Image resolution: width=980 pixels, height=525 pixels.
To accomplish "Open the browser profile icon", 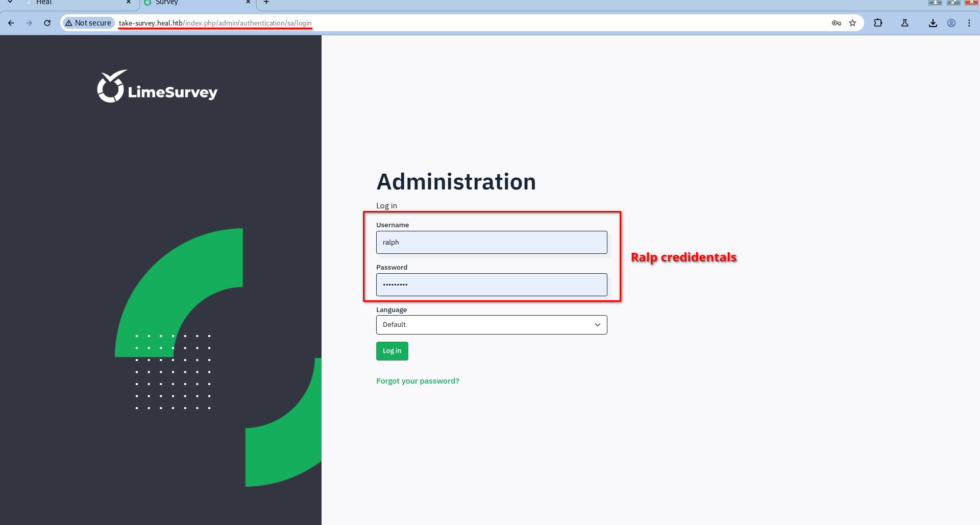I will [951, 23].
